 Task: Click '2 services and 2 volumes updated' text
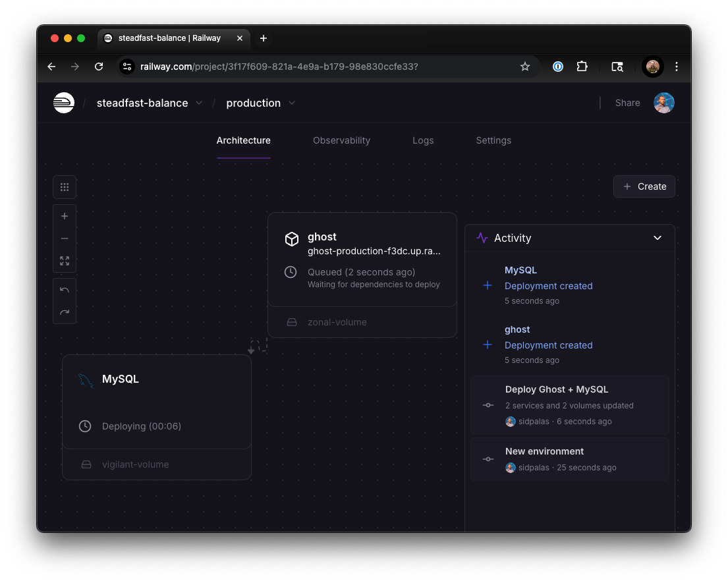coord(569,406)
